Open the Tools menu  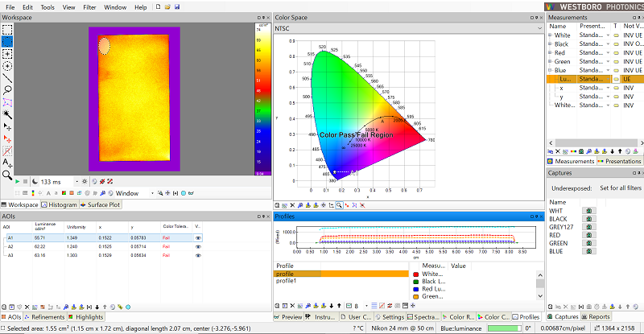coord(47,7)
